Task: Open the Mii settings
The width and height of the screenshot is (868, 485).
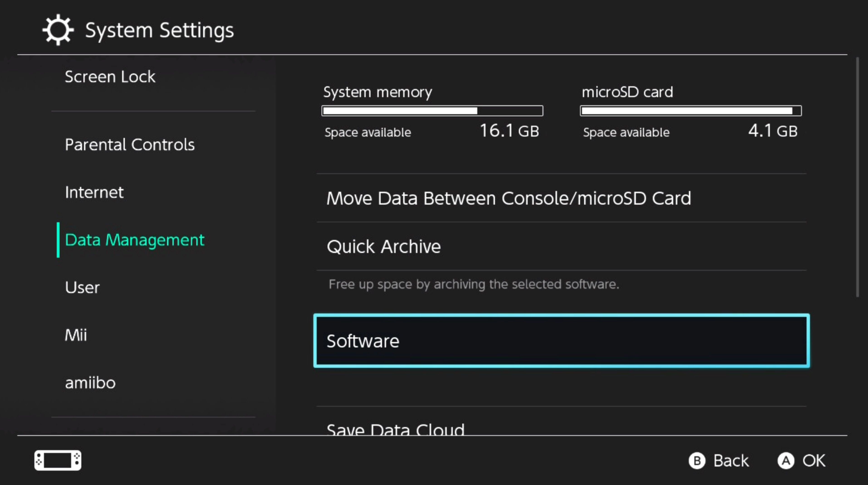Action: [76, 335]
